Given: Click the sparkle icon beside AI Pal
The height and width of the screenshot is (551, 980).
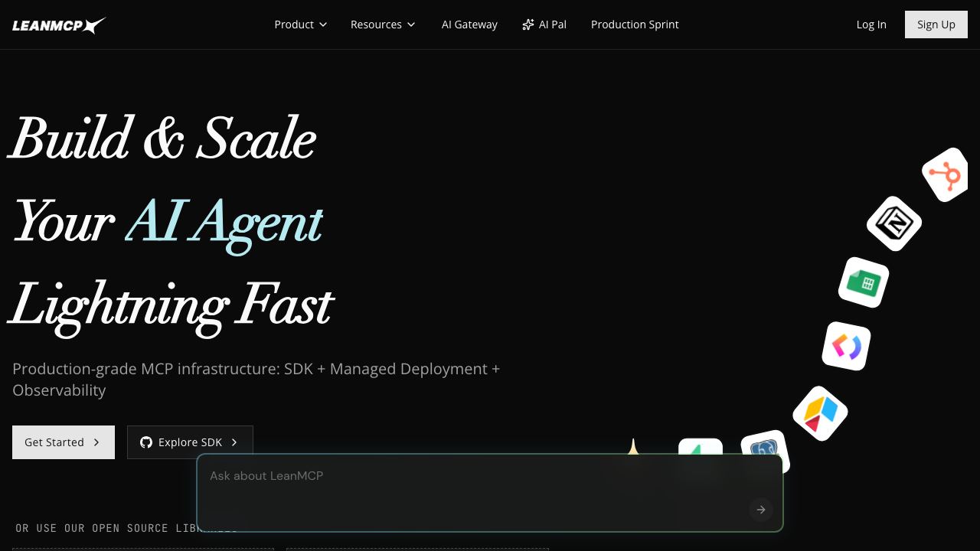Looking at the screenshot, I should (x=528, y=24).
